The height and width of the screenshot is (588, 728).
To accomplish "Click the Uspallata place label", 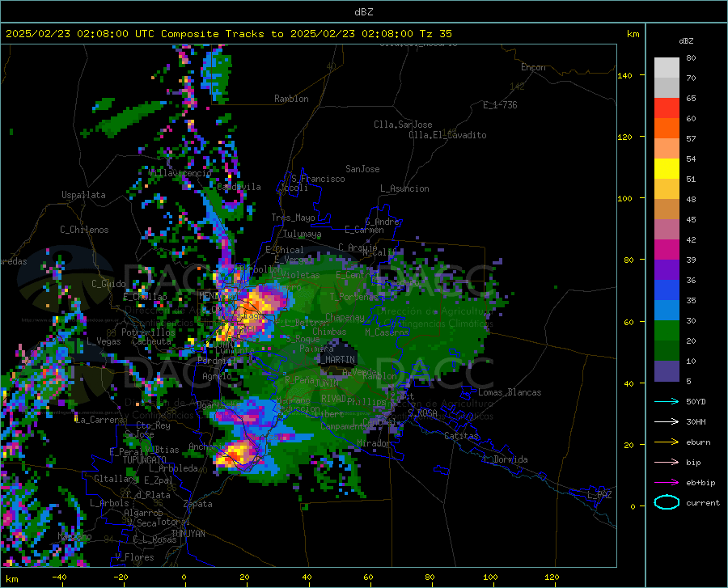I will tap(83, 196).
